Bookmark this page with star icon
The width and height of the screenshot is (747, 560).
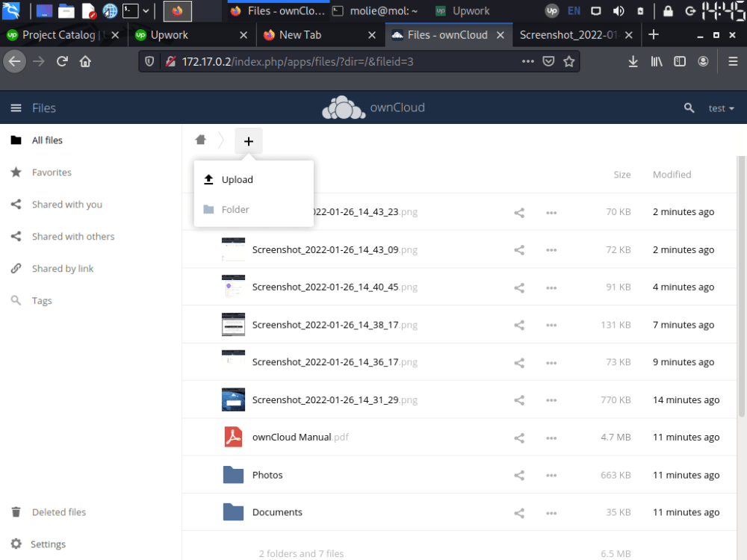pos(568,61)
